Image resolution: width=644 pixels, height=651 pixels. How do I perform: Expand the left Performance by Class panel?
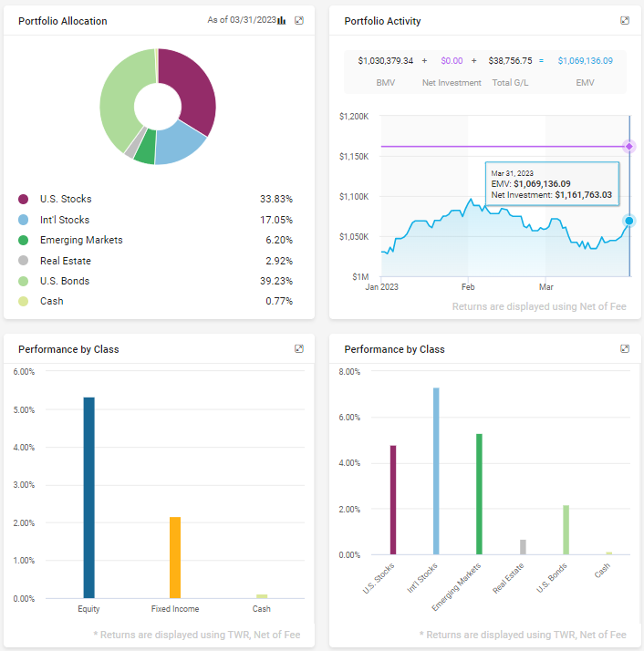pos(298,348)
